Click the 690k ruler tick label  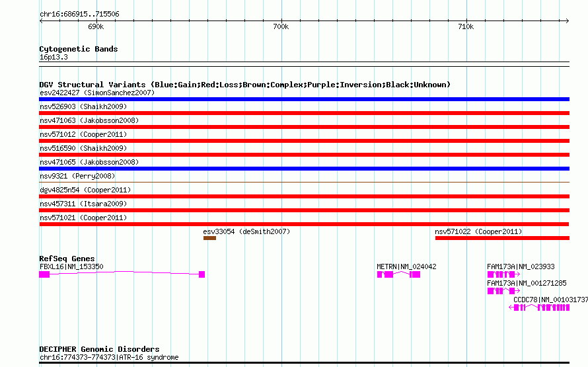(x=96, y=26)
